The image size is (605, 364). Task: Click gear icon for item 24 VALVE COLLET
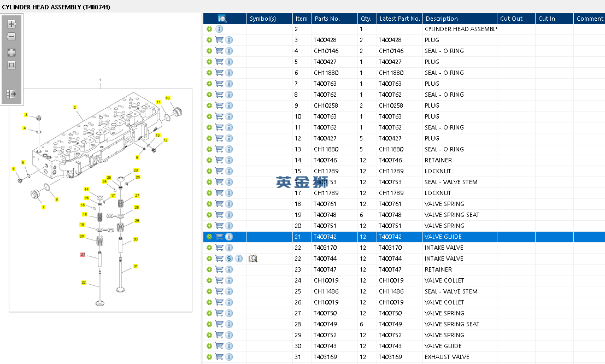(209, 280)
